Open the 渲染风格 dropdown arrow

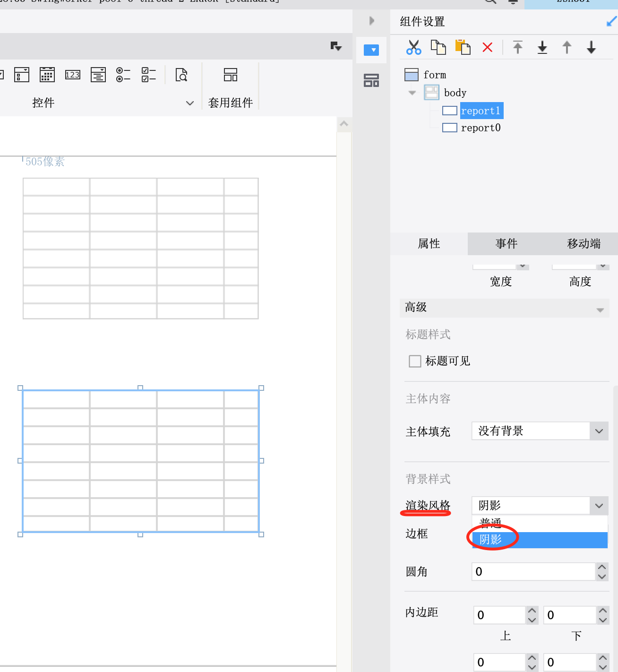pos(599,506)
